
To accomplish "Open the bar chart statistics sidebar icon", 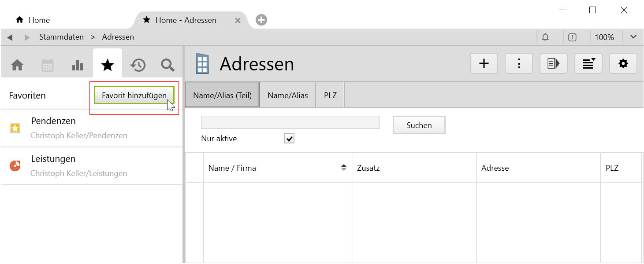I will 78,65.
